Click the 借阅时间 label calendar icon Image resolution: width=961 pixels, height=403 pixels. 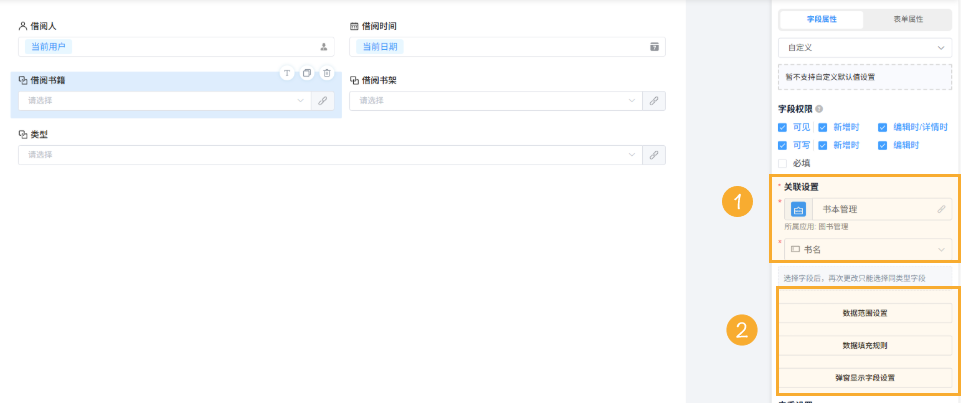(354, 26)
